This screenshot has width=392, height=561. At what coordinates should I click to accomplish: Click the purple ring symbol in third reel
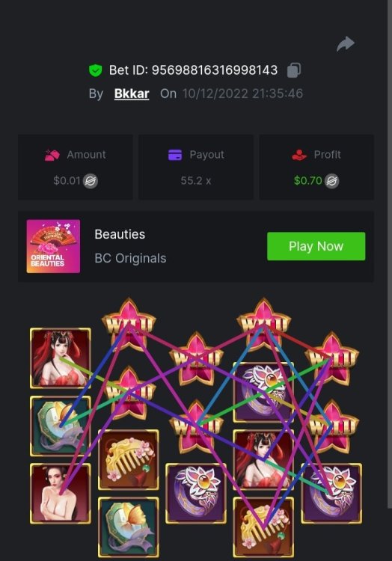196,493
